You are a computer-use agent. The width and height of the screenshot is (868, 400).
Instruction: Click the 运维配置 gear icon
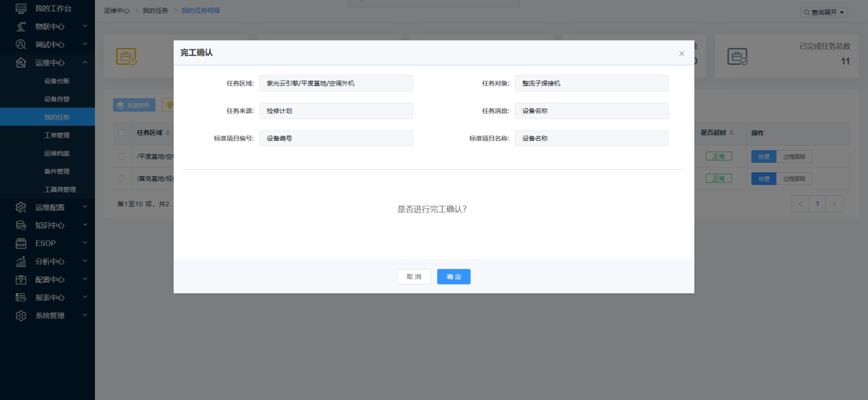coord(21,207)
